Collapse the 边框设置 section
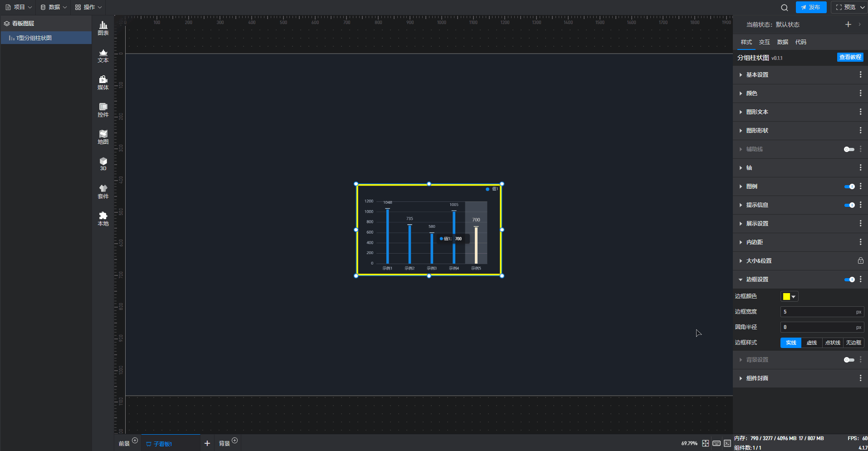Image resolution: width=868 pixels, height=451 pixels. 757,279
